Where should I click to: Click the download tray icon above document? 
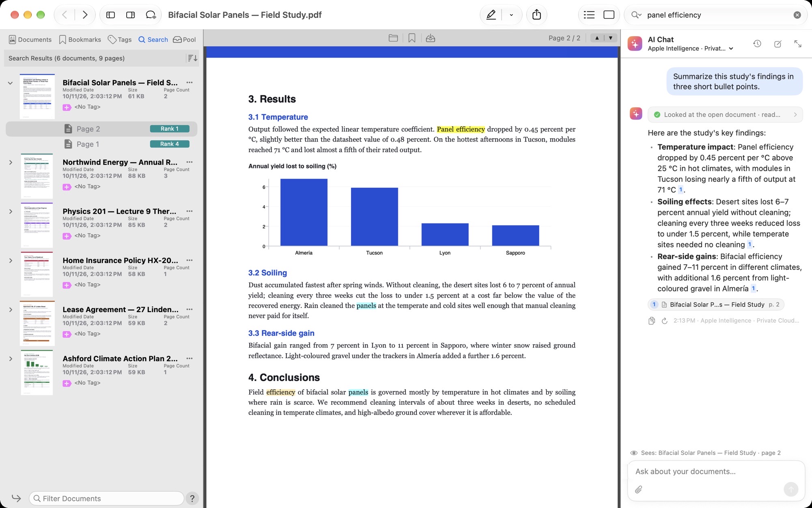pos(430,38)
